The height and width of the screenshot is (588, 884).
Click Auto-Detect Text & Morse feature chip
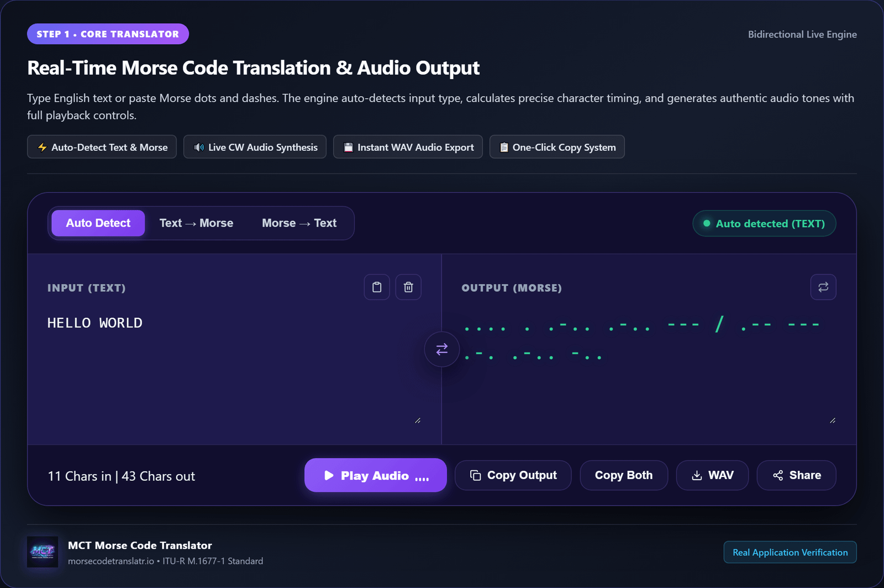coord(102,147)
